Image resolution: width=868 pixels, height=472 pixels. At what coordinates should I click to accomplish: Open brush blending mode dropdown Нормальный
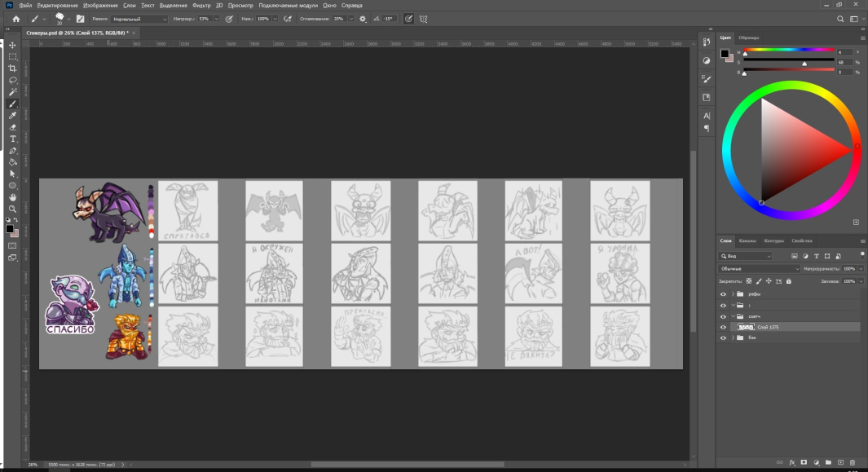(x=139, y=19)
